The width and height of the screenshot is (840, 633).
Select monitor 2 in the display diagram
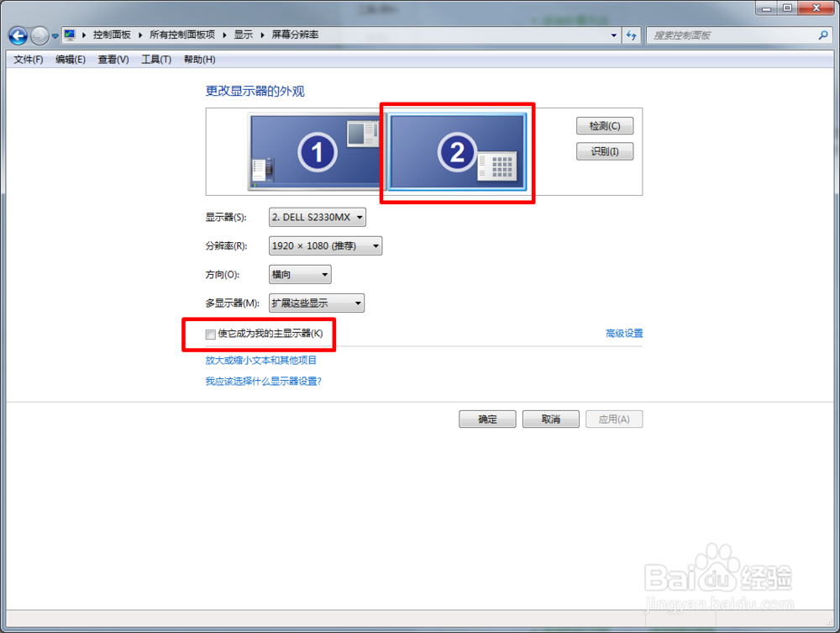pyautogui.click(x=456, y=152)
